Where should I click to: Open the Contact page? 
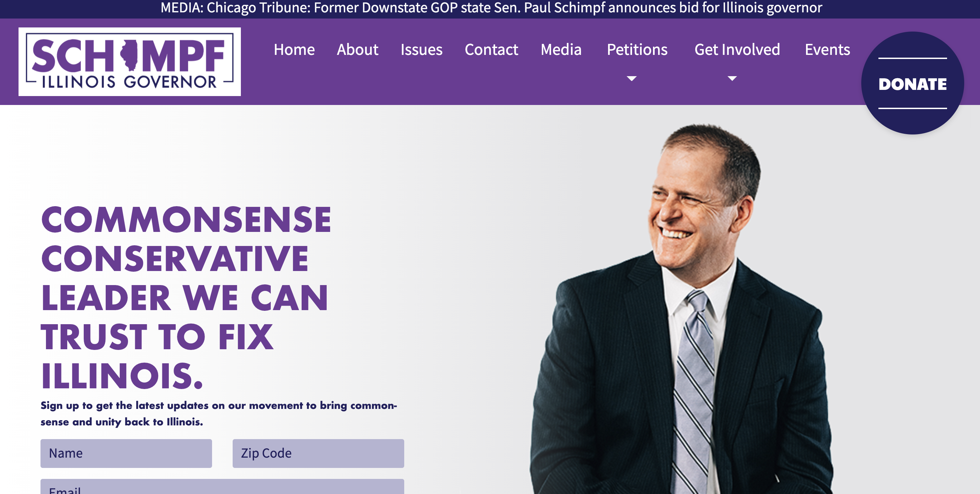[491, 49]
